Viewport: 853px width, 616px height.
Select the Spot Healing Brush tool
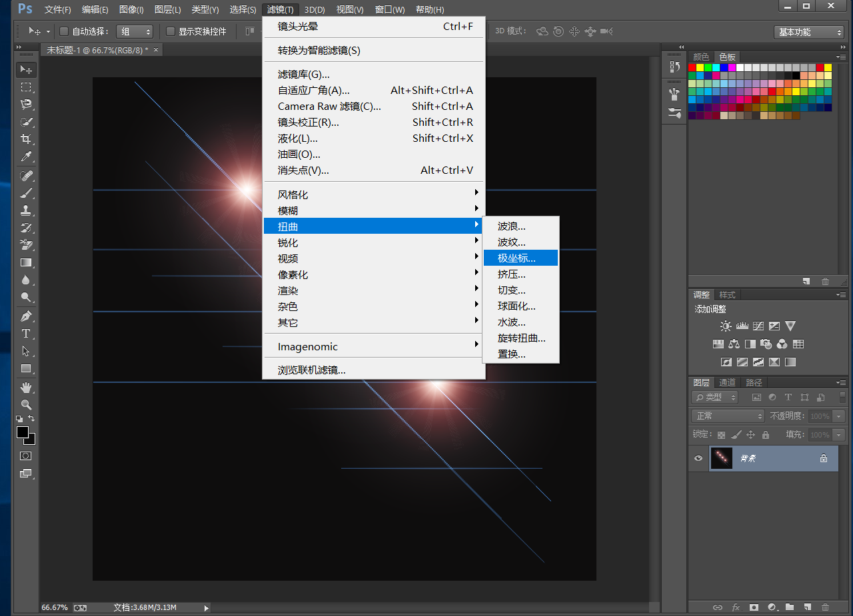[26, 176]
